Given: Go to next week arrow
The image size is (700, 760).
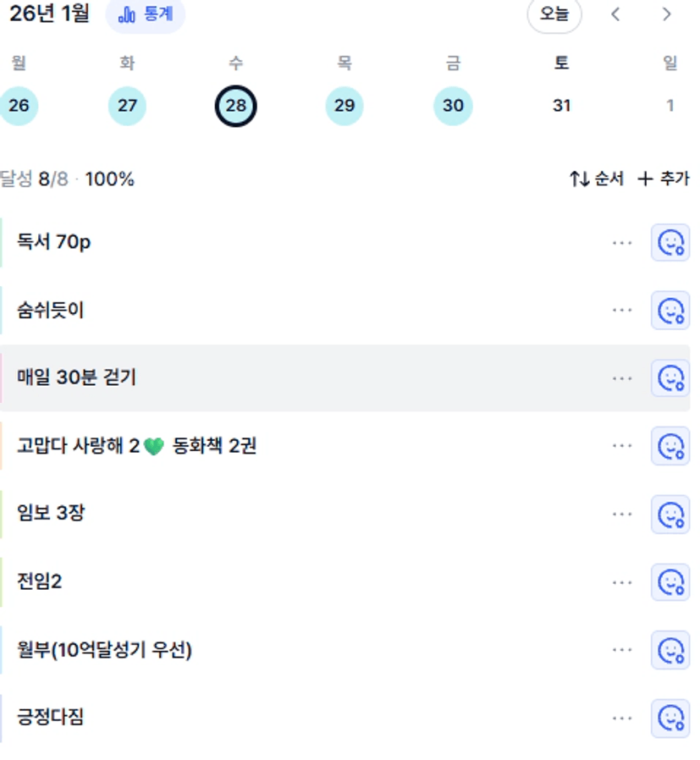Looking at the screenshot, I should (666, 14).
